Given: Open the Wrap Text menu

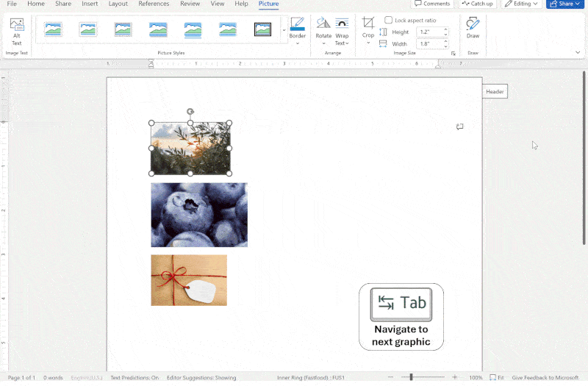Looking at the screenshot, I should click(x=342, y=31).
